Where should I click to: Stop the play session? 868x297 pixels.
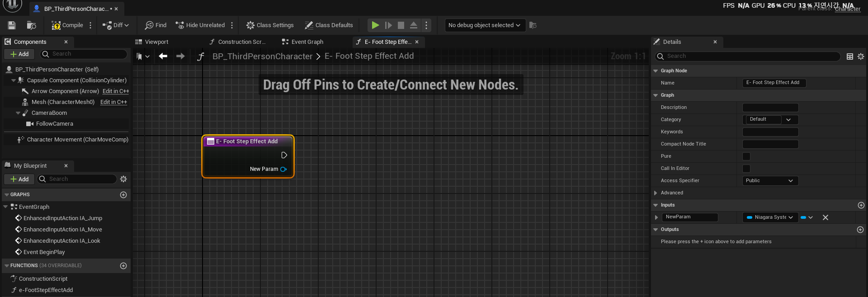coord(401,25)
